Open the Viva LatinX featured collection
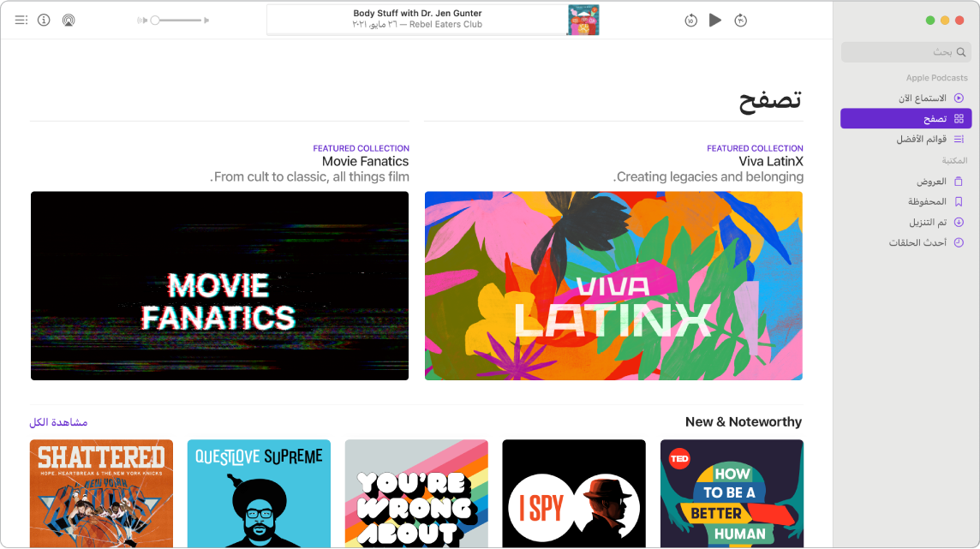The width and height of the screenshot is (980, 549). click(x=612, y=285)
